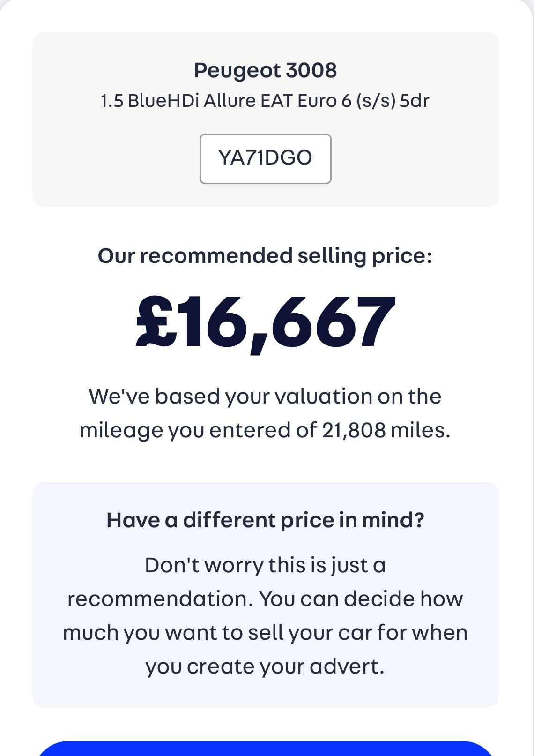
Task: Click the word 'Allure' in the variant description
Action: pyautogui.click(x=230, y=101)
